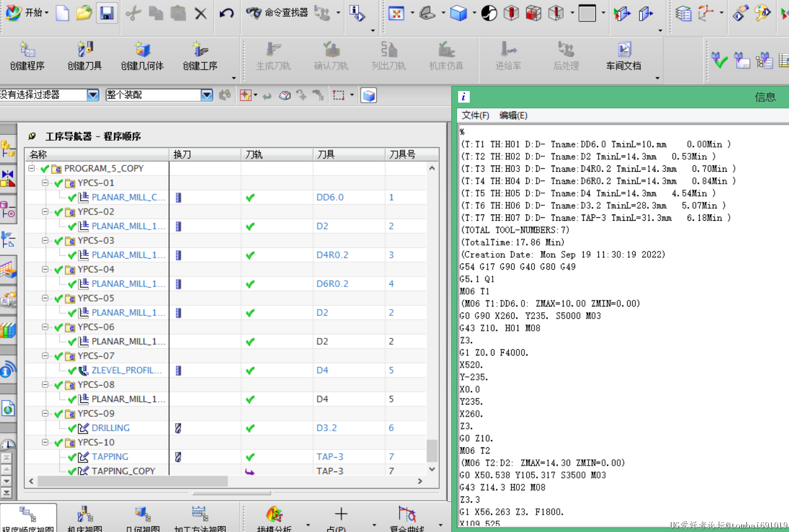
Task: Open a file with the folder icon
Action: (84, 13)
